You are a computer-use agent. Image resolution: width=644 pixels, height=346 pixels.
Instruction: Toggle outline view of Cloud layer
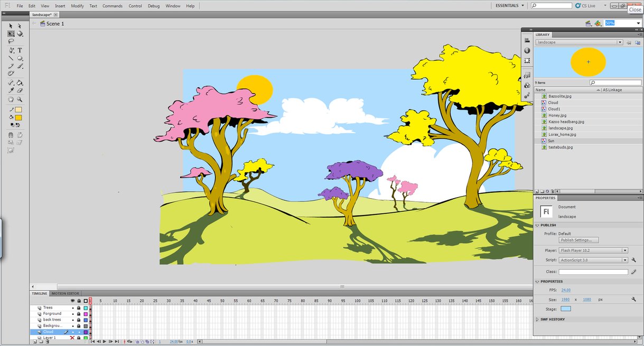pyautogui.click(x=86, y=332)
